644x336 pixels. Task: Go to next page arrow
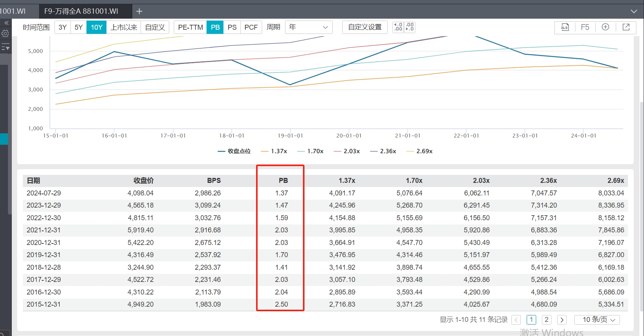pos(562,320)
